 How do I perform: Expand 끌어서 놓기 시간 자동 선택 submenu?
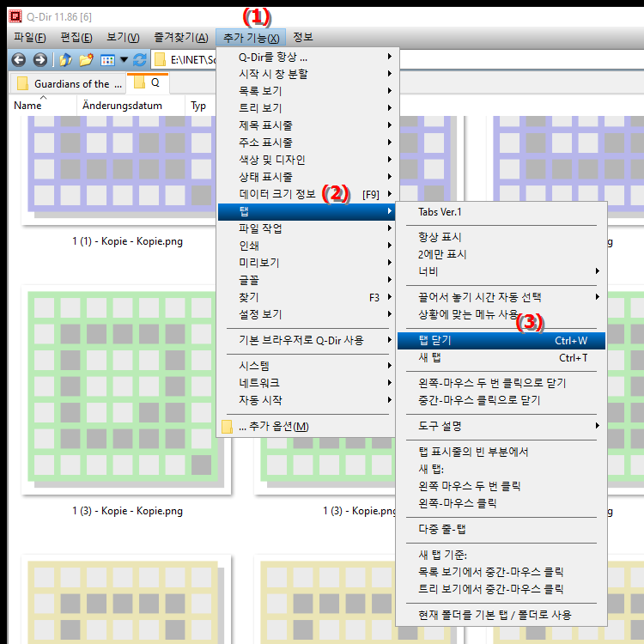pyautogui.click(x=501, y=297)
